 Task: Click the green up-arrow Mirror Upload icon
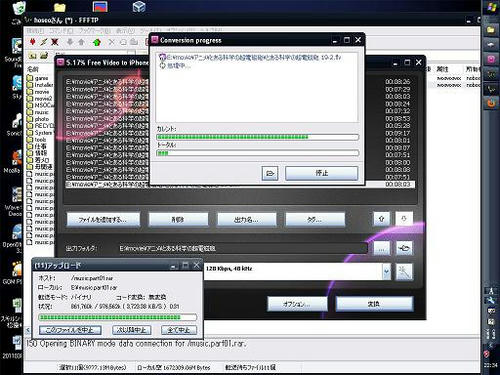tap(97, 42)
